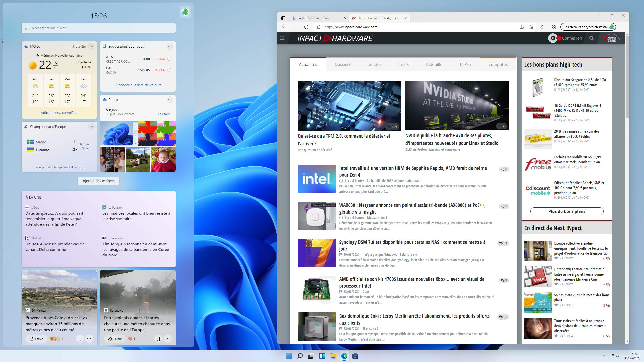Open Championnat d'Europe widget options
Screen dimensions: 644x362
point(91,127)
